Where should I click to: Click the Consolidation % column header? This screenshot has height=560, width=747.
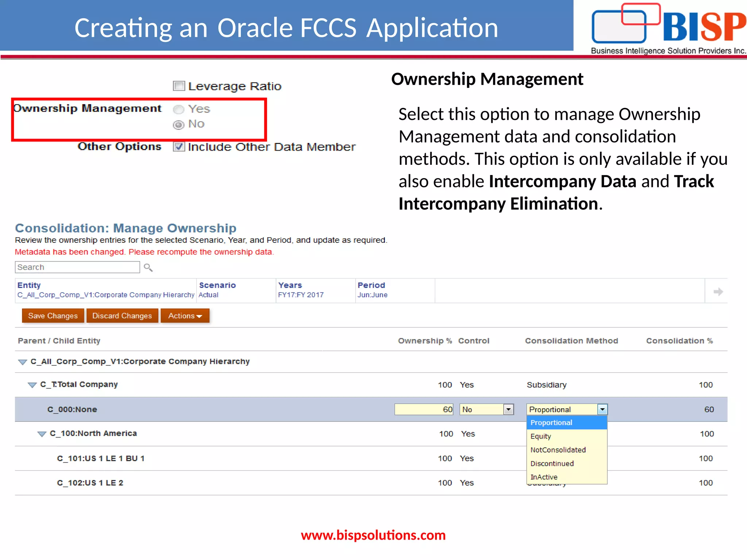pos(680,341)
